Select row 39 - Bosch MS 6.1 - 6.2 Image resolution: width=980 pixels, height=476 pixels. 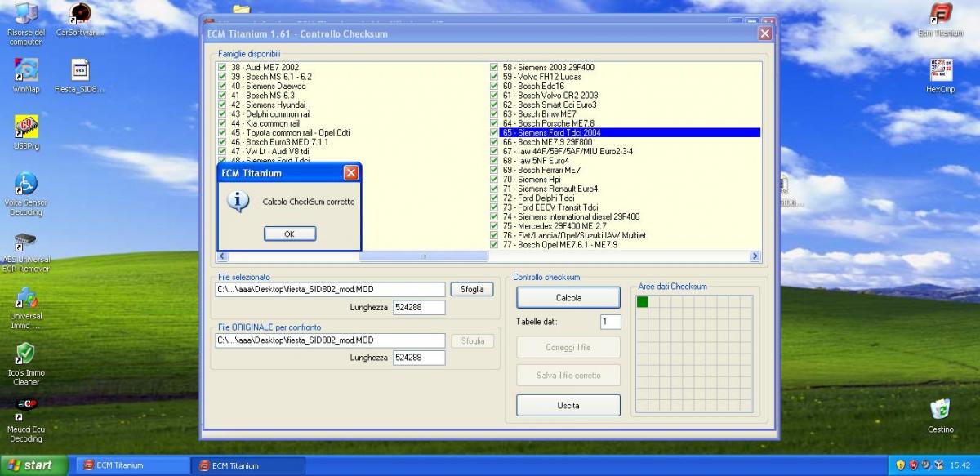270,77
